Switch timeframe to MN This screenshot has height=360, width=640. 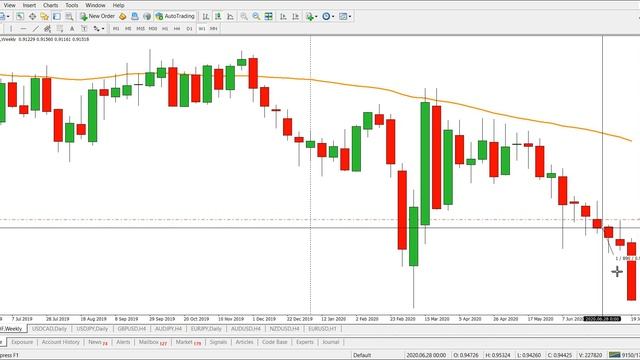coord(213,29)
